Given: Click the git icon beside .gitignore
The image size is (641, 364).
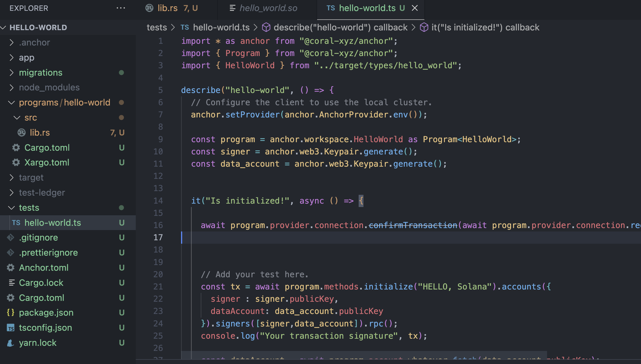Looking at the screenshot, I should click(x=11, y=237).
